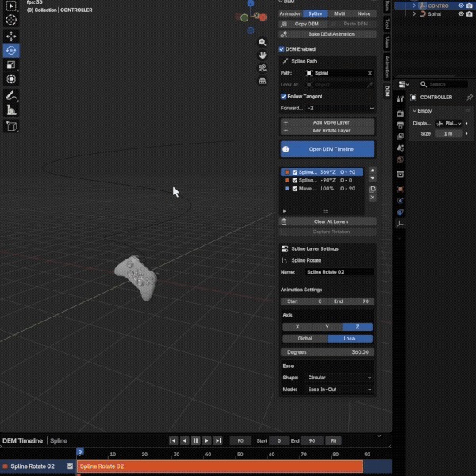Select the Move tool

tap(11, 36)
